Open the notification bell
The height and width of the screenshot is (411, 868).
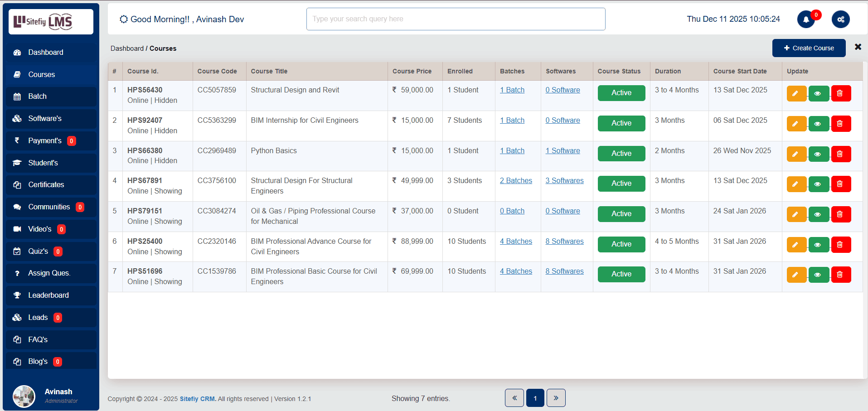pyautogui.click(x=805, y=19)
